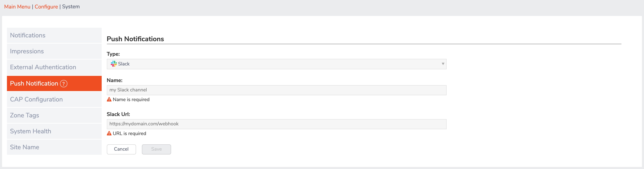Open the Zone Tags section
This screenshot has height=169, width=644.
tap(54, 115)
